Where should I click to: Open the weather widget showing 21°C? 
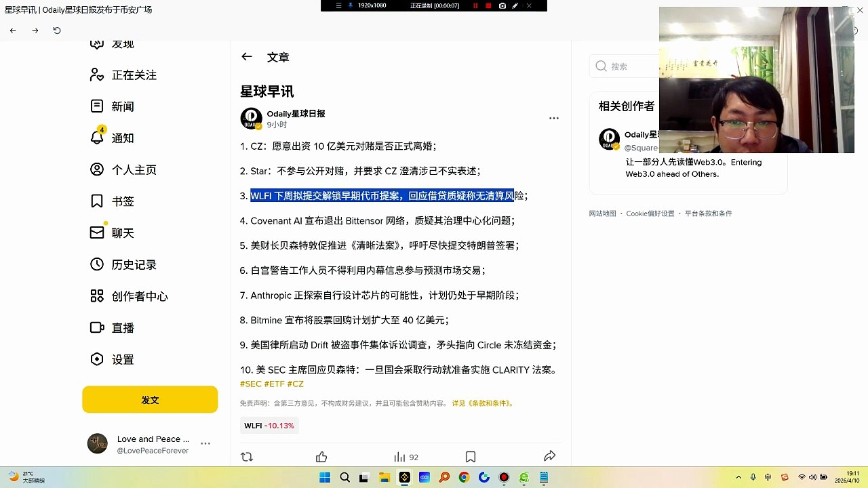tap(27, 477)
